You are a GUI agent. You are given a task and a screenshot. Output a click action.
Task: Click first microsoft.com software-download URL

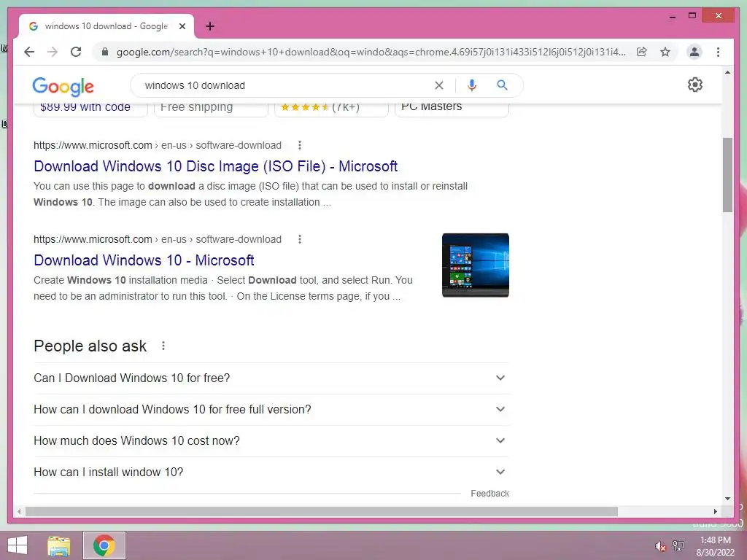[x=158, y=145]
